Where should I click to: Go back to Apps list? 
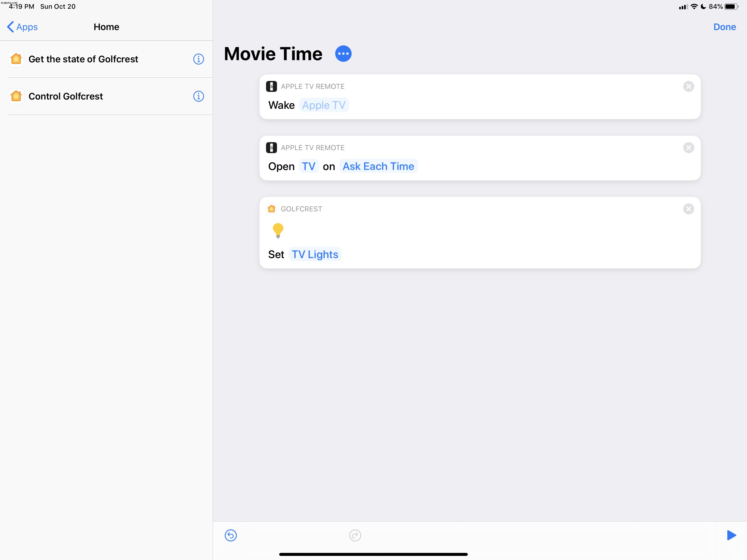click(x=22, y=27)
